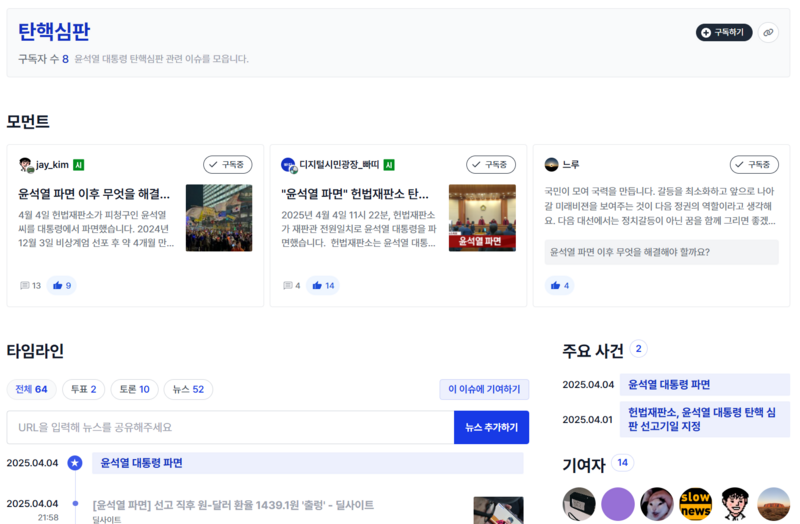The height and width of the screenshot is (524, 800).
Task: Switch to the 토론 10 tab
Action: (x=134, y=389)
